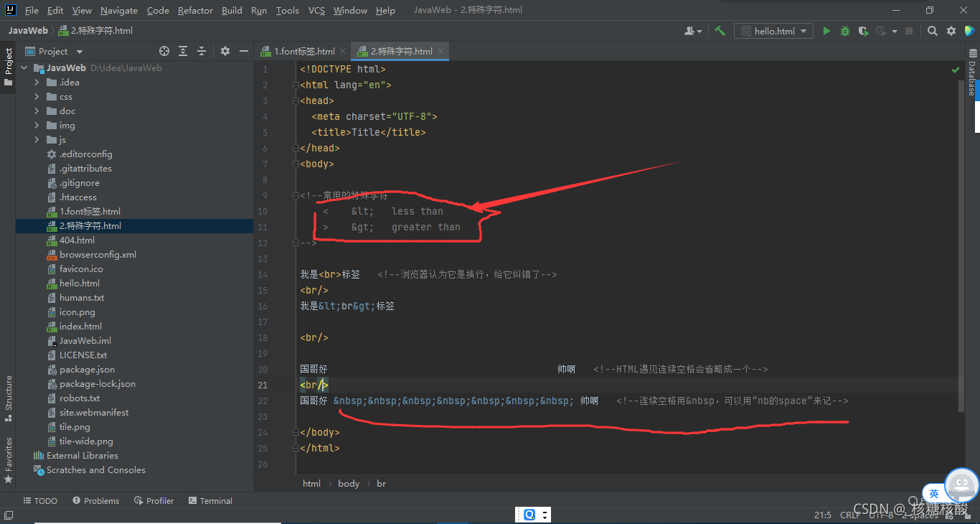The image size is (980, 524).
Task: Hide the Project panel with minus icon
Action: (x=244, y=51)
